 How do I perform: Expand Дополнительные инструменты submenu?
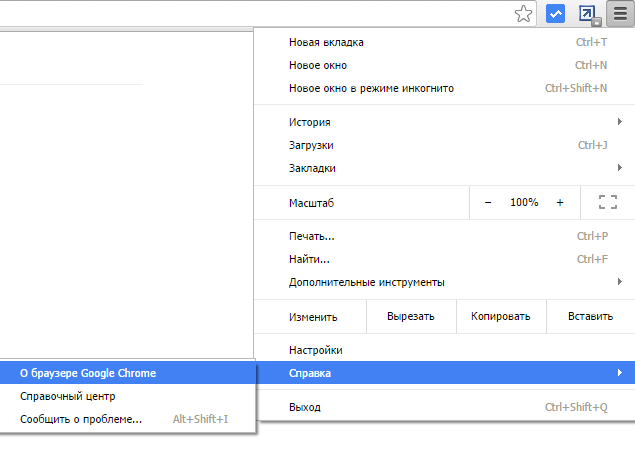(444, 282)
